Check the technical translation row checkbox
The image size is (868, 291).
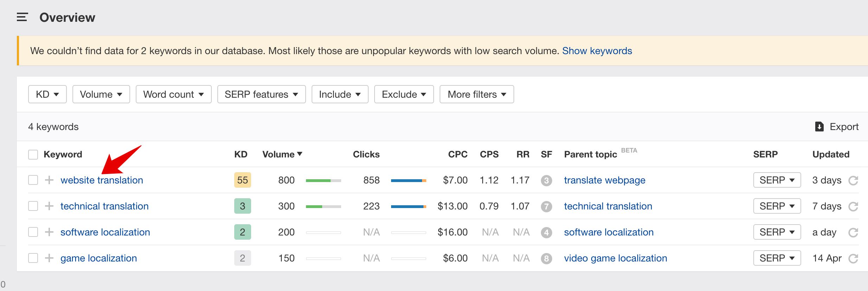click(33, 206)
